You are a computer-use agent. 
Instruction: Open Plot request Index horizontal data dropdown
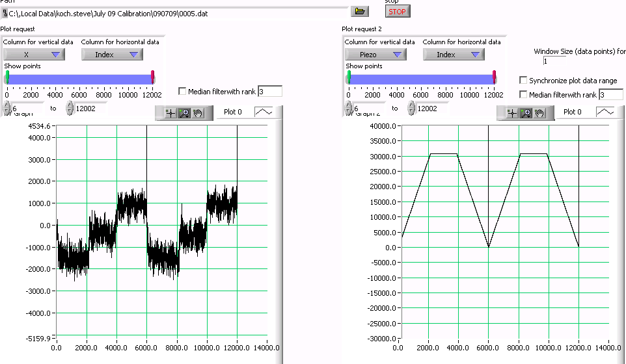pyautogui.click(x=112, y=55)
